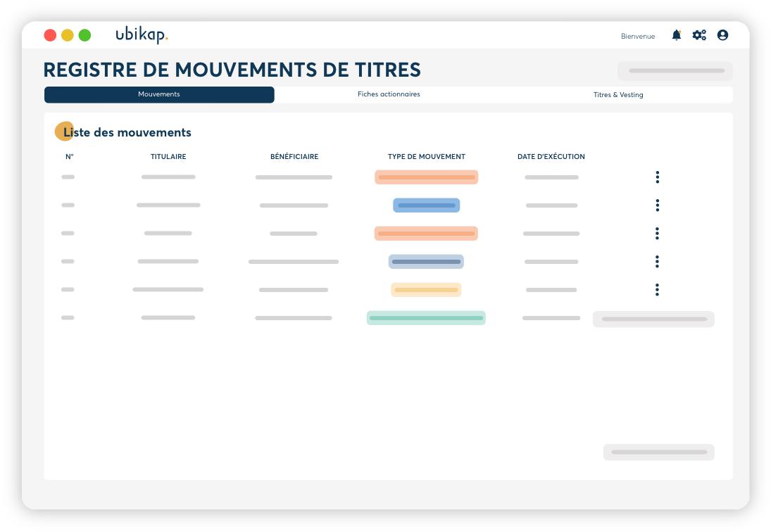Switch to the Fiches actionnaires tab
The height and width of the screenshot is (532, 771).
[389, 94]
